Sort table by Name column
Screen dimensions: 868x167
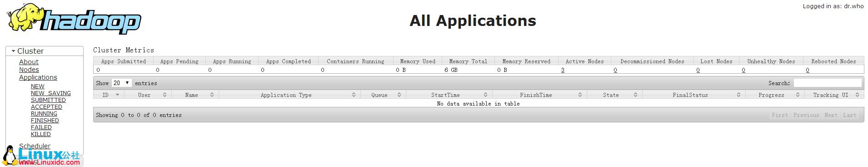click(195, 95)
